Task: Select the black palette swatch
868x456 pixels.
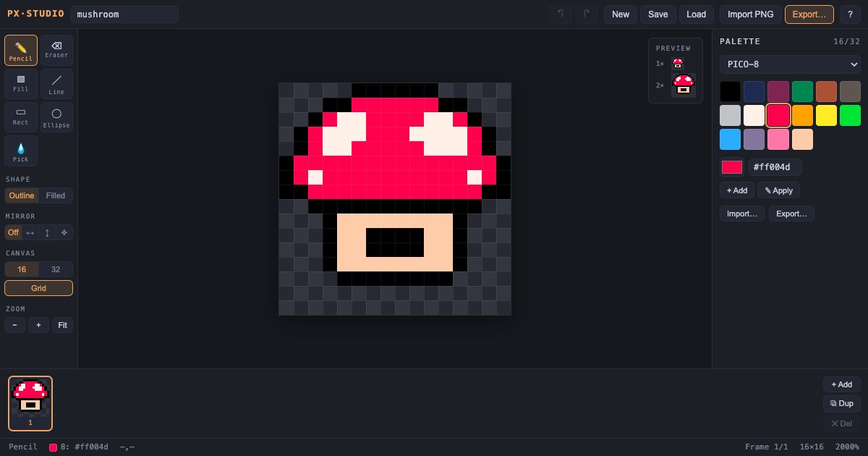Action: [x=731, y=91]
